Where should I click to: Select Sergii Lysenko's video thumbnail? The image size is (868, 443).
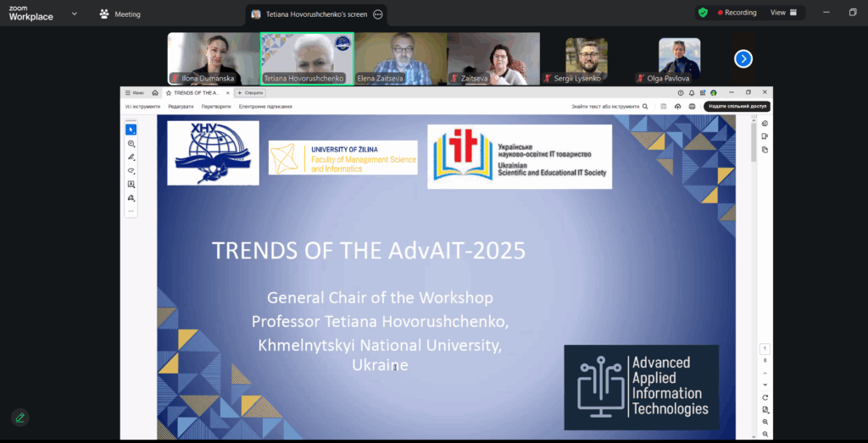[x=587, y=59]
